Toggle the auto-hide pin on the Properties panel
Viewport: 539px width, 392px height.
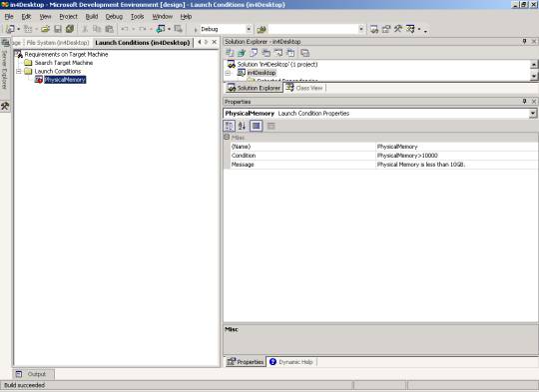[x=525, y=102]
